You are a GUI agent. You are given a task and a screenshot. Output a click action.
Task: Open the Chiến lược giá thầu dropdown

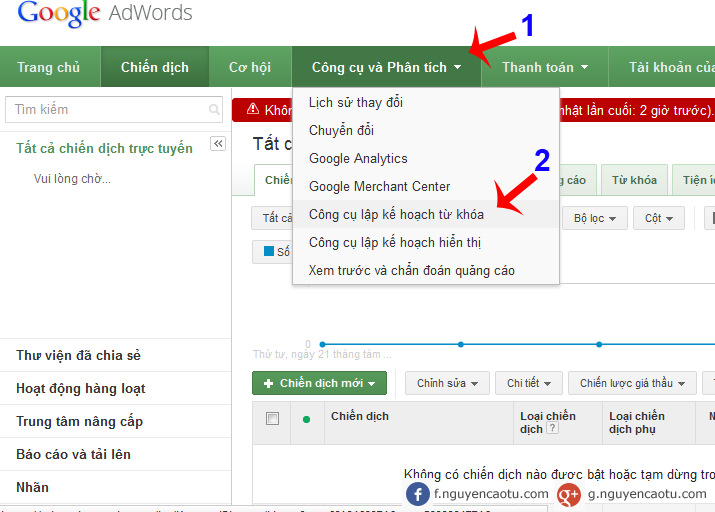pos(632,383)
